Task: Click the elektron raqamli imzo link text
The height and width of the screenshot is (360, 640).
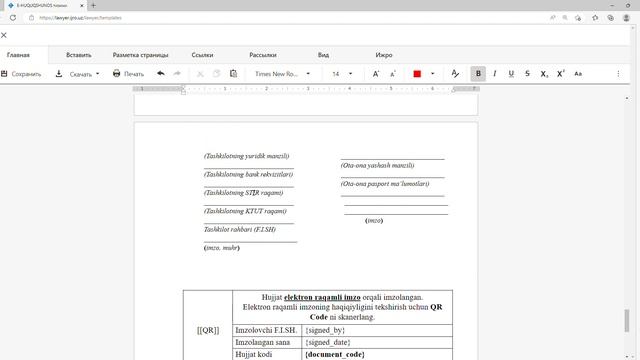Action: 322,297
